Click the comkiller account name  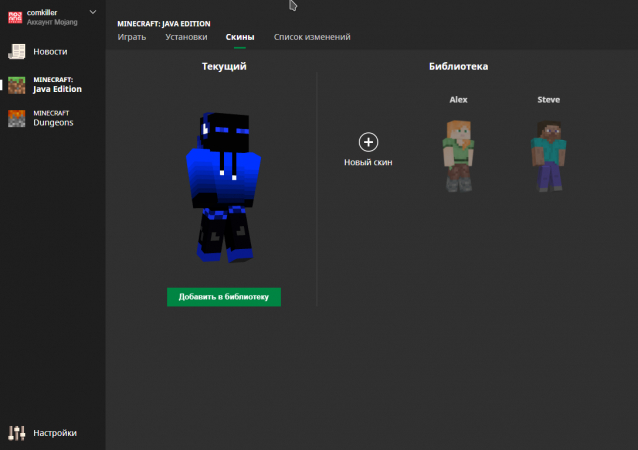click(42, 13)
